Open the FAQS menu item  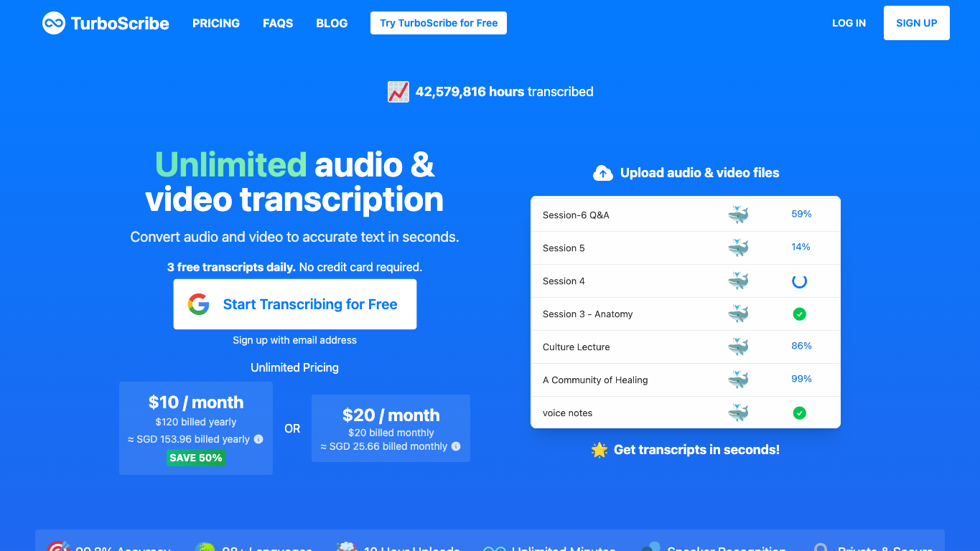[278, 23]
